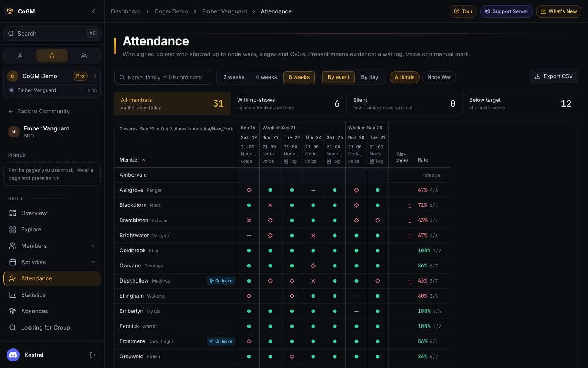The height and width of the screenshot is (368, 588).
Task: Open the Overview page
Action: click(x=52, y=213)
